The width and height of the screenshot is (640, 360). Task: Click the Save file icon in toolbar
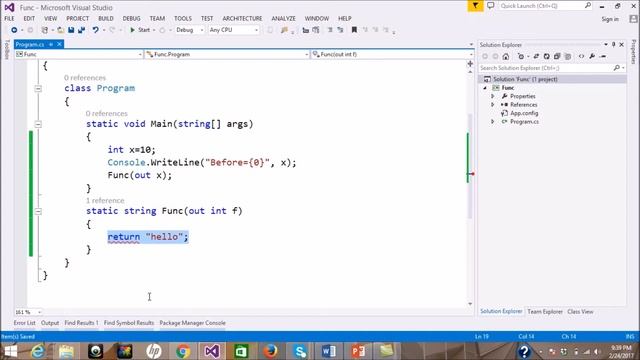coord(71,30)
